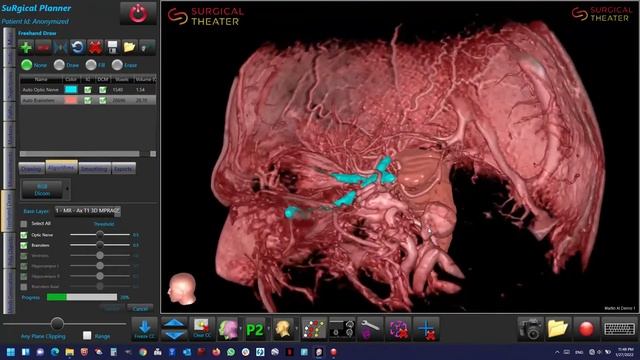The width and height of the screenshot is (640, 360).
Task: Click the colored dots marker icon
Action: coord(314,329)
